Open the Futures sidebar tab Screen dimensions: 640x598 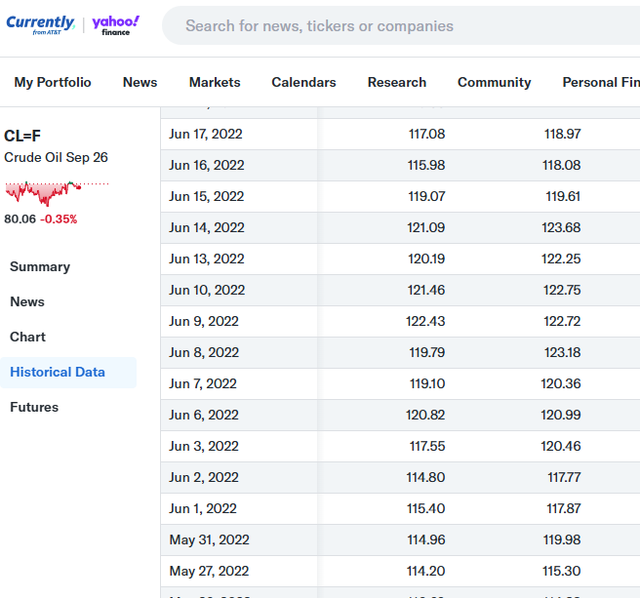[x=34, y=407]
